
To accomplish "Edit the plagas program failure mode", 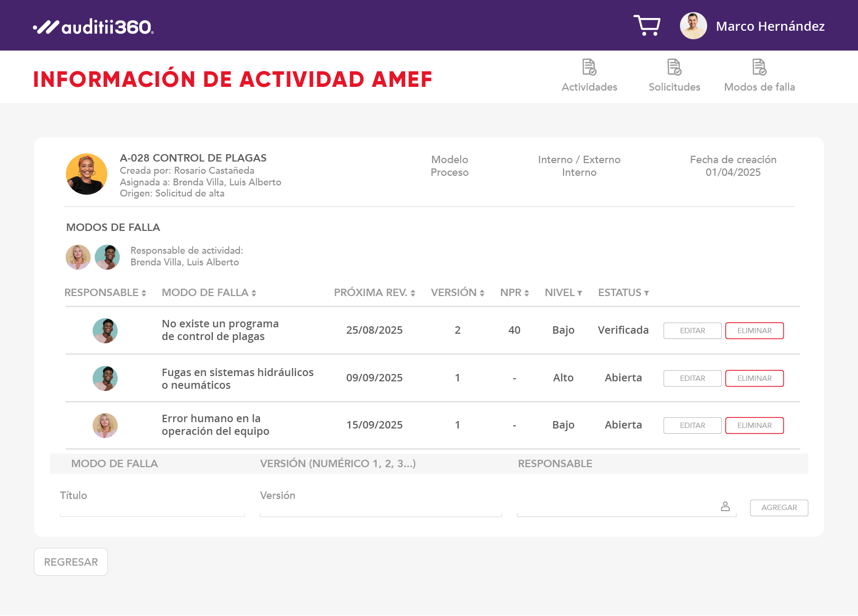I will [x=692, y=331].
